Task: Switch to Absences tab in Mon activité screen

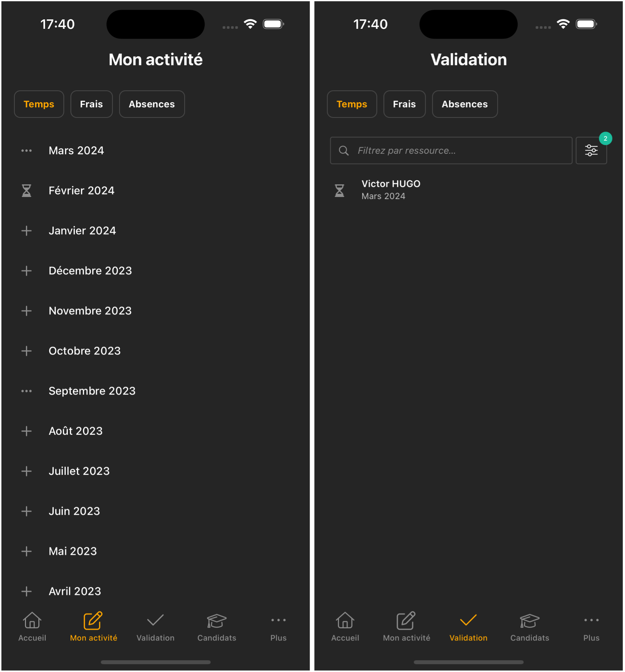Action: [152, 104]
